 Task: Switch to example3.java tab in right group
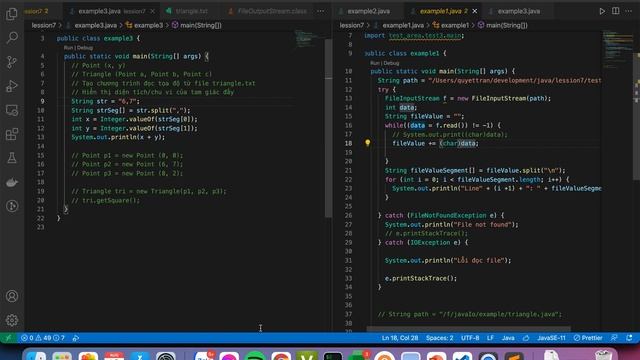[518, 11]
